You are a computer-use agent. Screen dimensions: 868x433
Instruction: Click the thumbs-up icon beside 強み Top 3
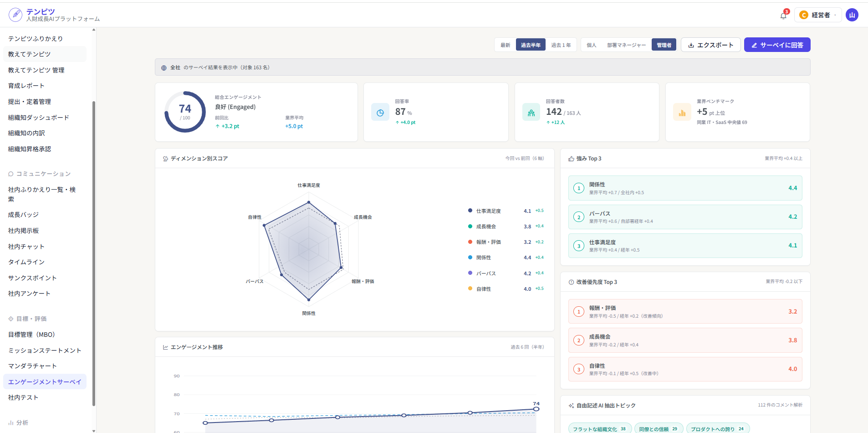[571, 159]
